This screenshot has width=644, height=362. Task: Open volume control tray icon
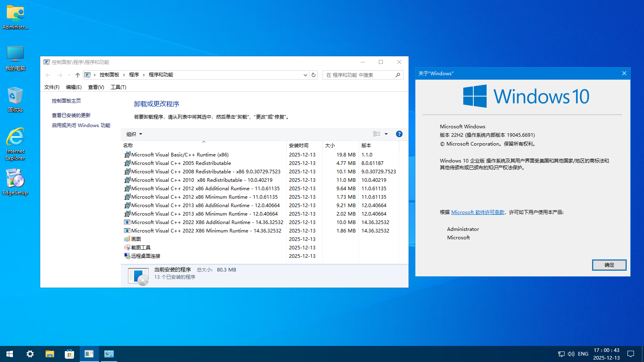pos(571,354)
